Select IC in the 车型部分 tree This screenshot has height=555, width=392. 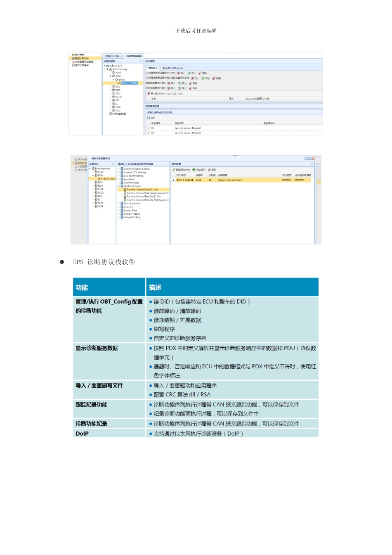[x=97, y=199]
